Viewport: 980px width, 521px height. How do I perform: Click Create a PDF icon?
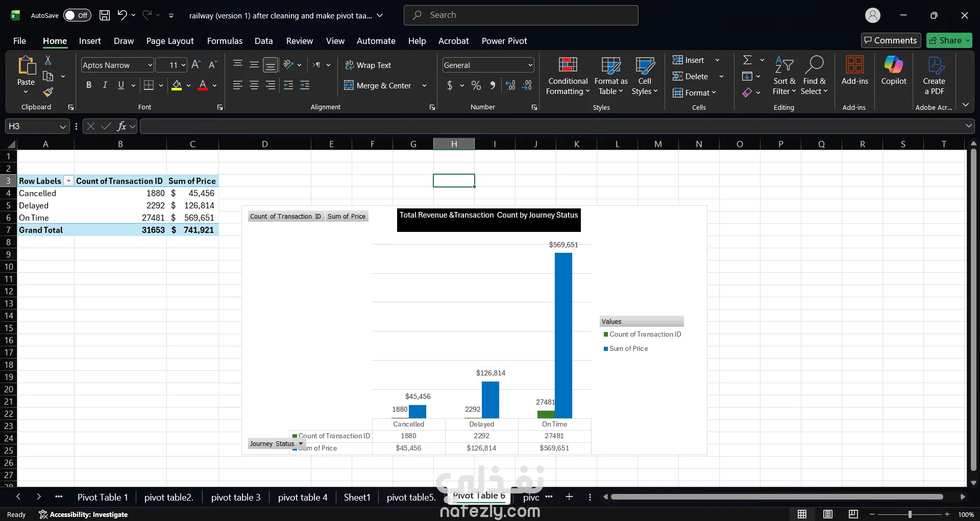pyautogui.click(x=934, y=76)
